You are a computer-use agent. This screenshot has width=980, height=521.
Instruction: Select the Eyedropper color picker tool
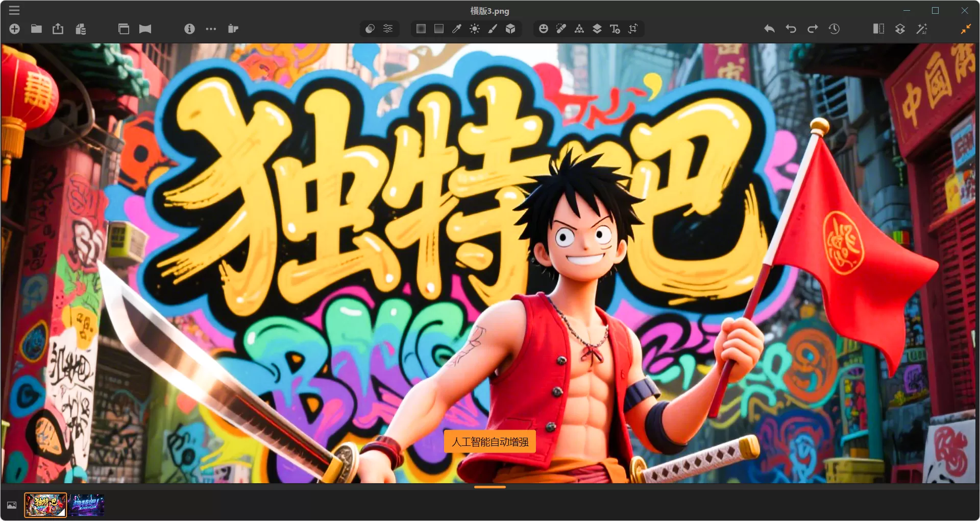[x=456, y=29]
